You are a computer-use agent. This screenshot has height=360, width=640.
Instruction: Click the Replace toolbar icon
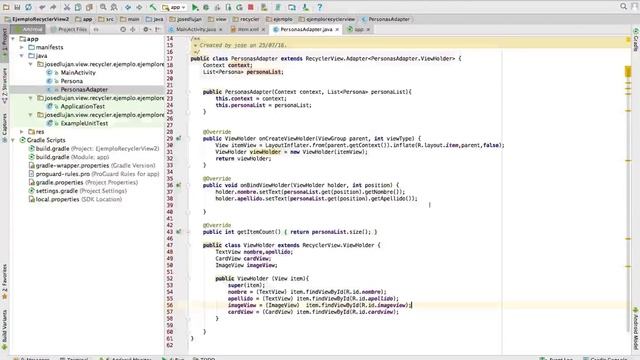pyautogui.click(x=114, y=7)
